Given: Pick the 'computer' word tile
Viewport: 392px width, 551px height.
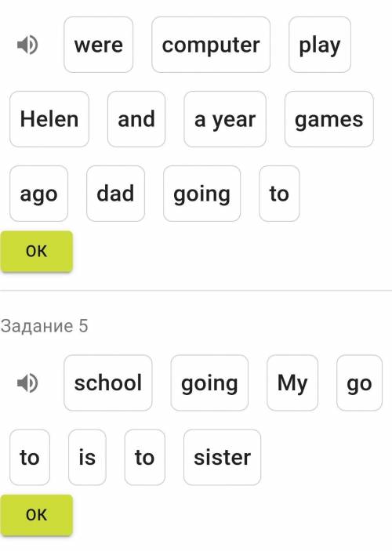Looking at the screenshot, I should (211, 45).
